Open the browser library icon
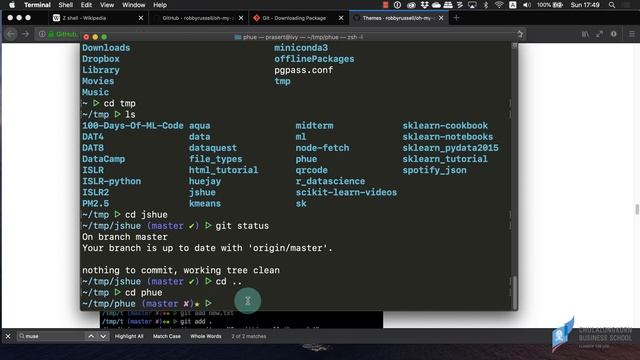640x360 pixels. (585, 34)
